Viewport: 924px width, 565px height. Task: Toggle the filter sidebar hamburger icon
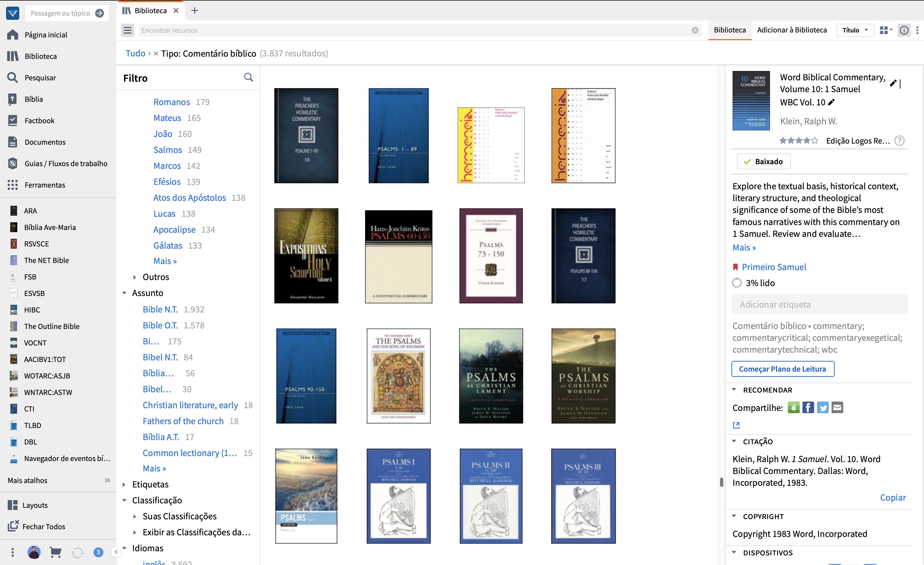tap(128, 30)
